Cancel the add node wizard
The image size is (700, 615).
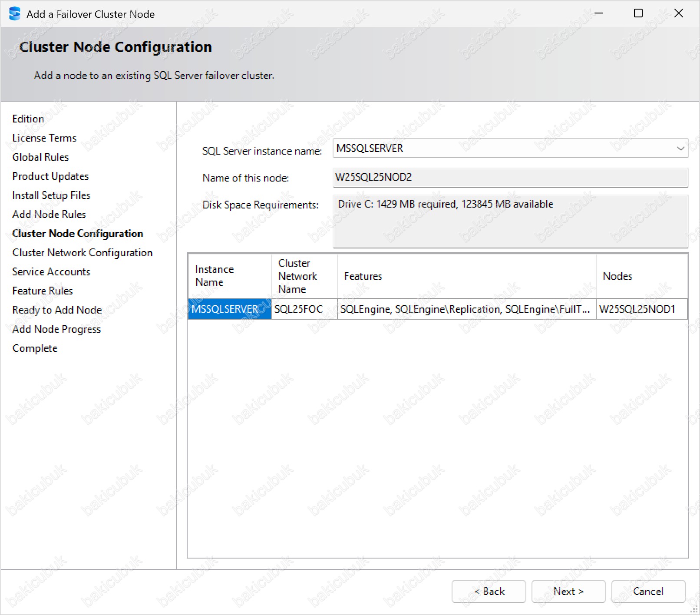click(648, 591)
